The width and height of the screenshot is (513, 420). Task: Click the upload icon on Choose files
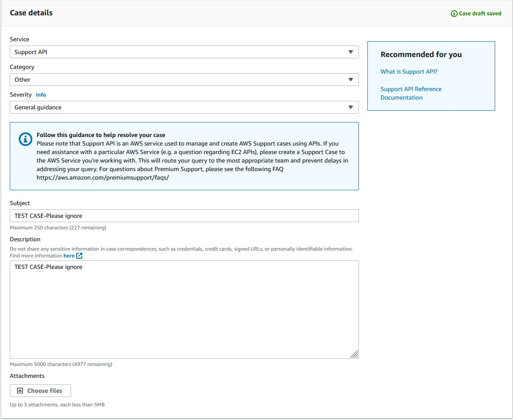20,391
